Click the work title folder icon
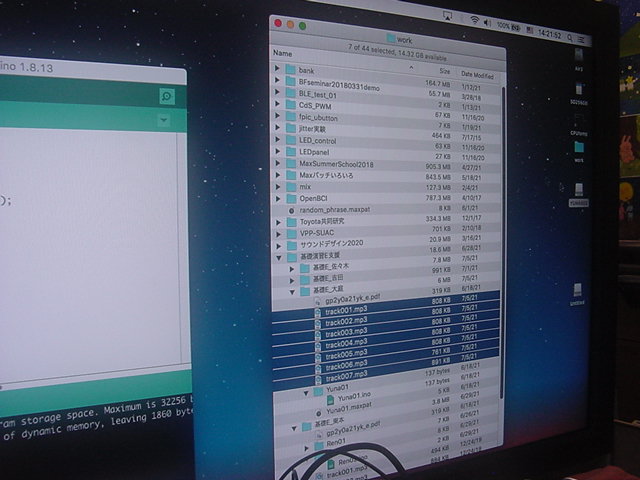Viewport: 640px width, 480px height. pos(391,38)
